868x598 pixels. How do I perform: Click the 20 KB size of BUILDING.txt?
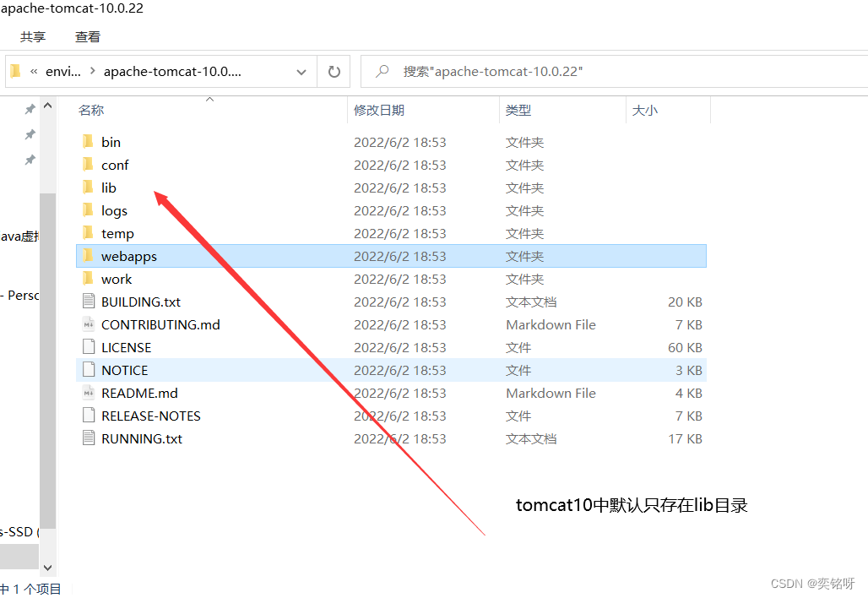(x=685, y=302)
